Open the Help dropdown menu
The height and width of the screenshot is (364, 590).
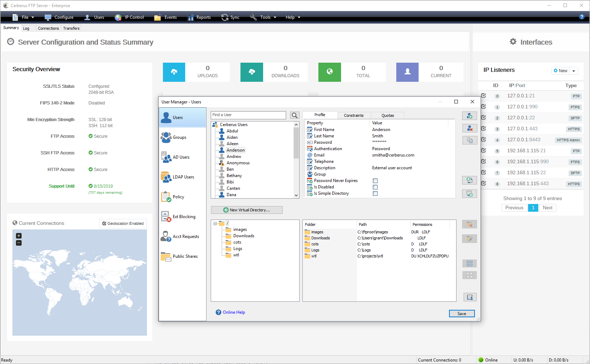293,17
